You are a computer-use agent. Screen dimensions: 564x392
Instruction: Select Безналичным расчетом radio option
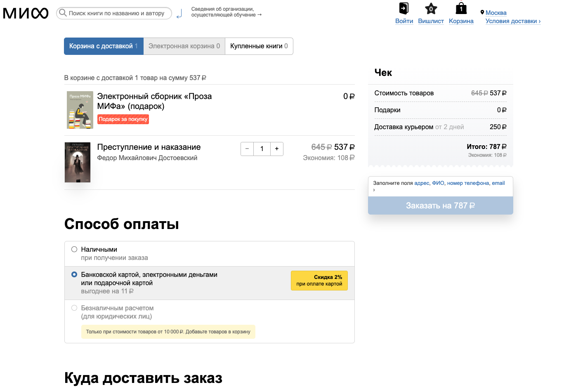point(74,308)
